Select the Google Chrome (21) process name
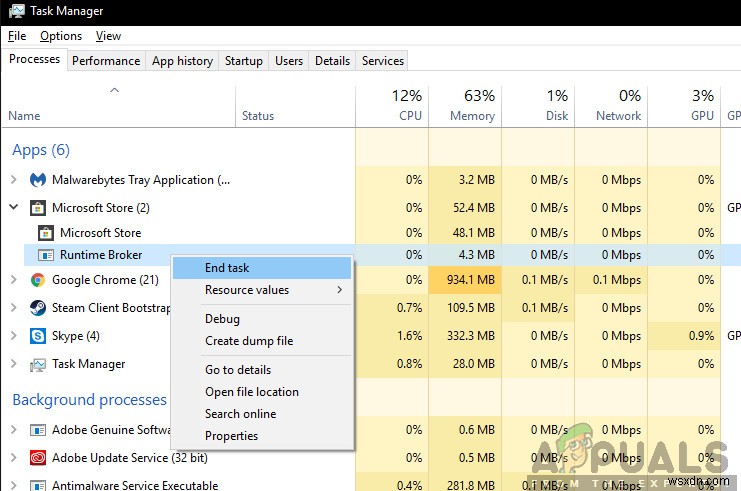 pos(105,280)
